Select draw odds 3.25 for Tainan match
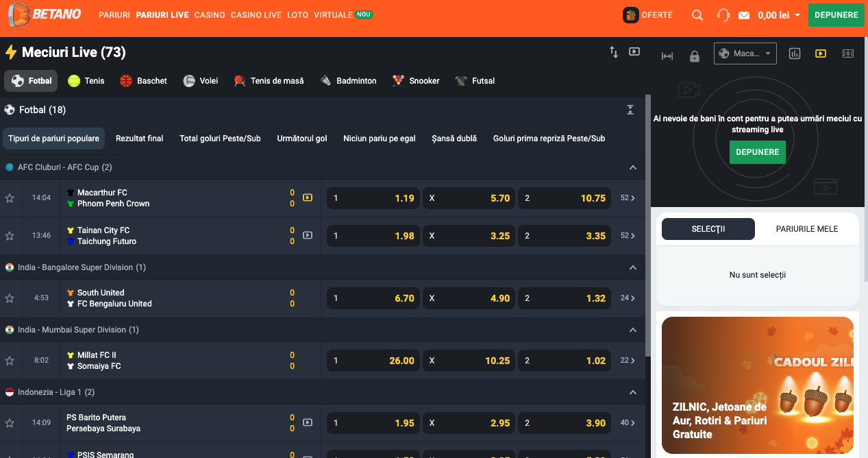Screen dimensions: 868x458 point(469,236)
